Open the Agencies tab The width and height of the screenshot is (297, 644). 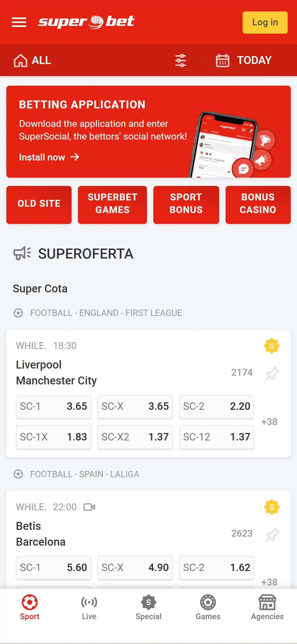[267, 607]
